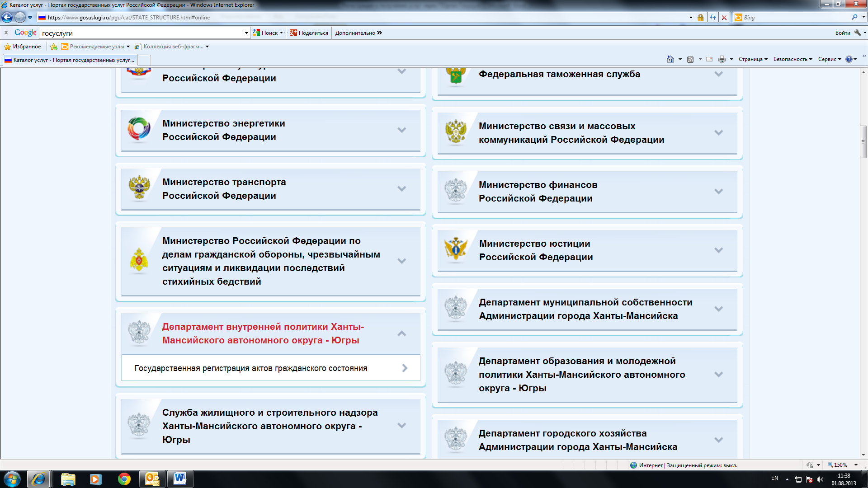Select the Каталог услуг browser tab

(x=70, y=60)
